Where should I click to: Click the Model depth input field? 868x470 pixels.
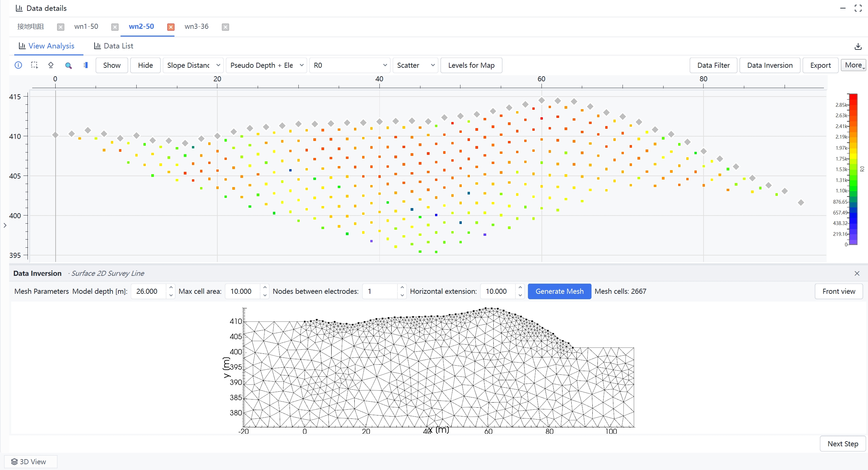coord(149,291)
